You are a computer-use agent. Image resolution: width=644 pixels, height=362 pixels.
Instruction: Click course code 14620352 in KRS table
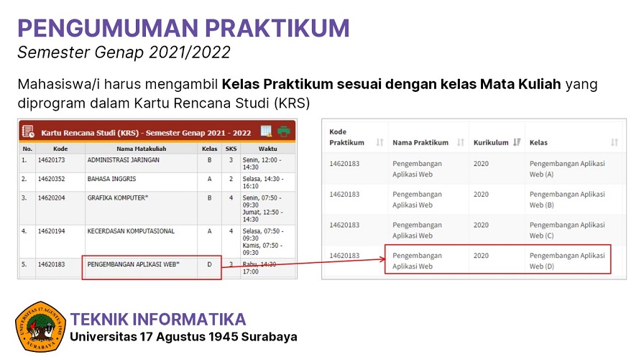51,179
